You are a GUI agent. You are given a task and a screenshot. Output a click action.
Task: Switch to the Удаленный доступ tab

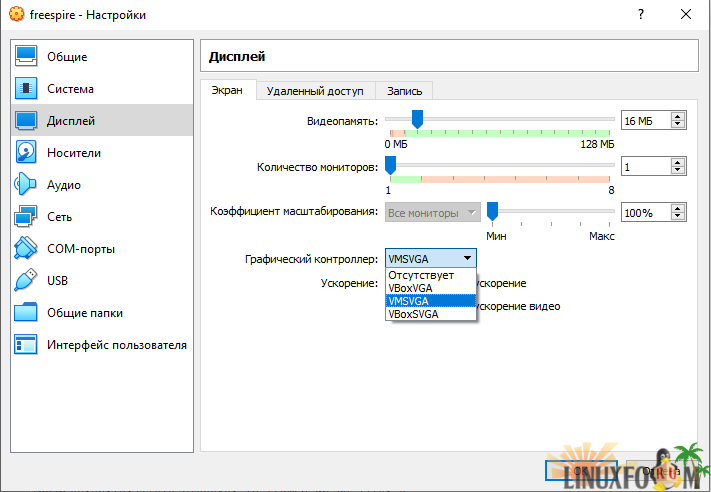[315, 91]
